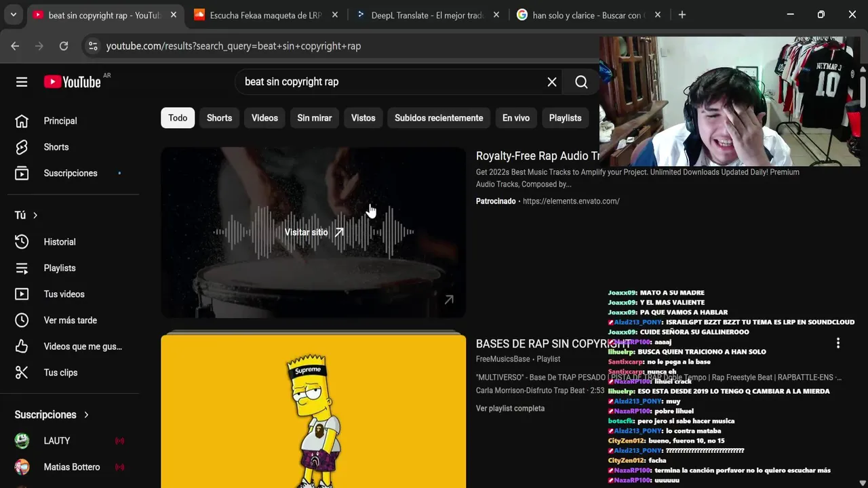
Task: Switch to the Google han solo y clarice tab
Action: pos(589,15)
